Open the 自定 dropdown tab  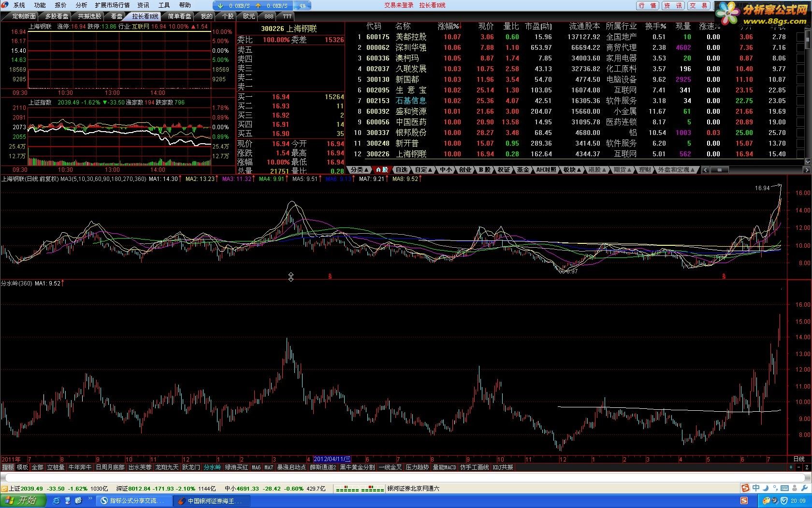424,170
